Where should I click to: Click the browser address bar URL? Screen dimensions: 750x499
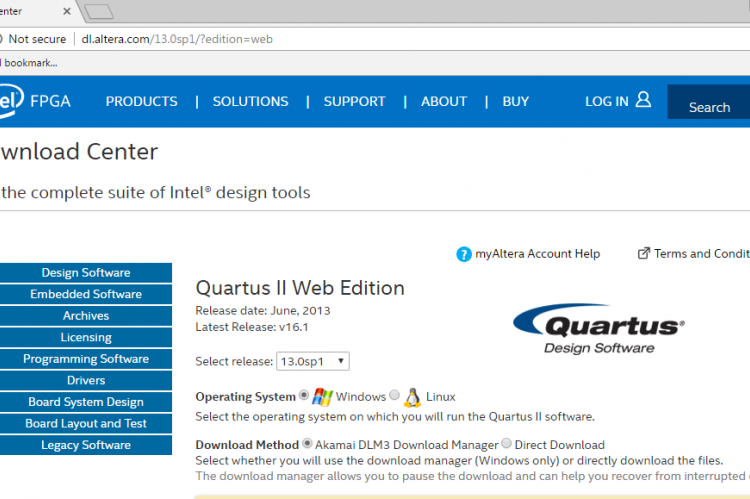point(177,39)
